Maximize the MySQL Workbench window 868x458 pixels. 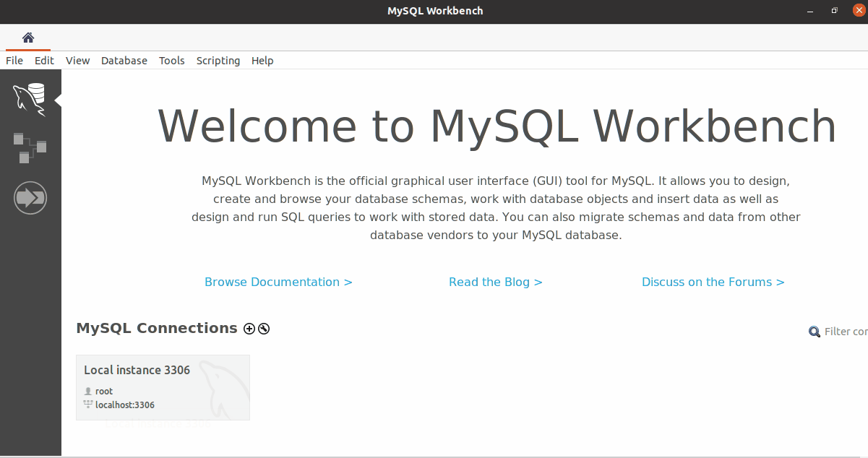834,11
